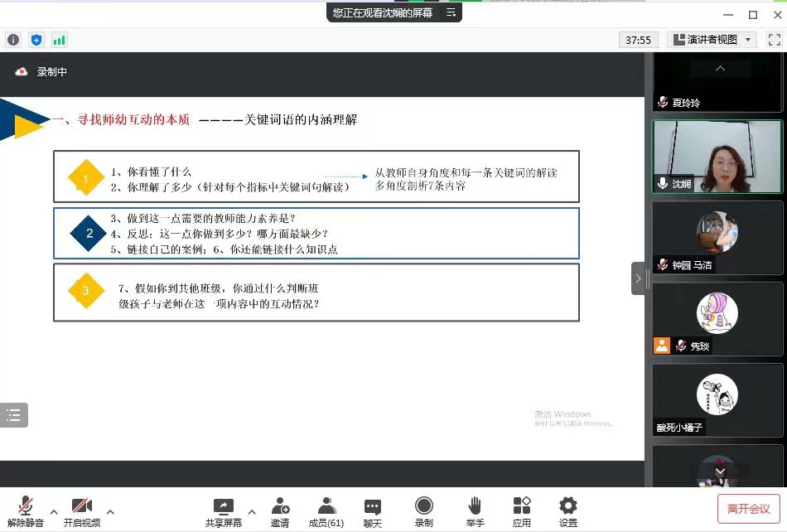787x532 pixels.
Task: Click the meeting info icon
Action: click(13, 40)
